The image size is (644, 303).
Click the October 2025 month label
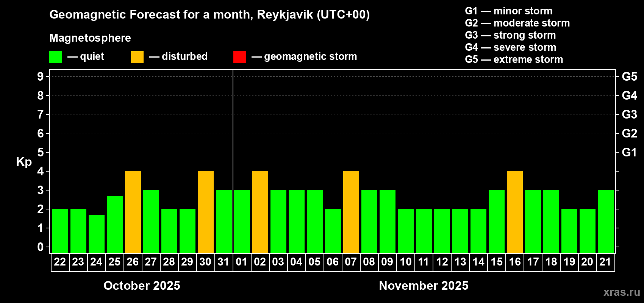[x=142, y=286]
